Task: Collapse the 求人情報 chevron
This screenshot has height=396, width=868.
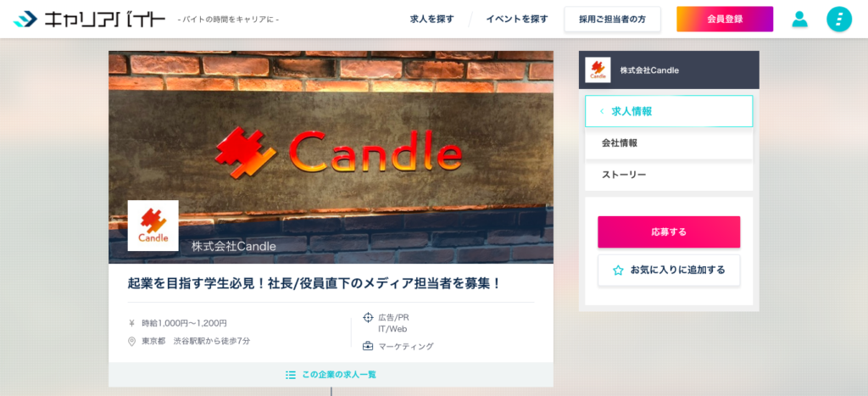Action: point(602,111)
